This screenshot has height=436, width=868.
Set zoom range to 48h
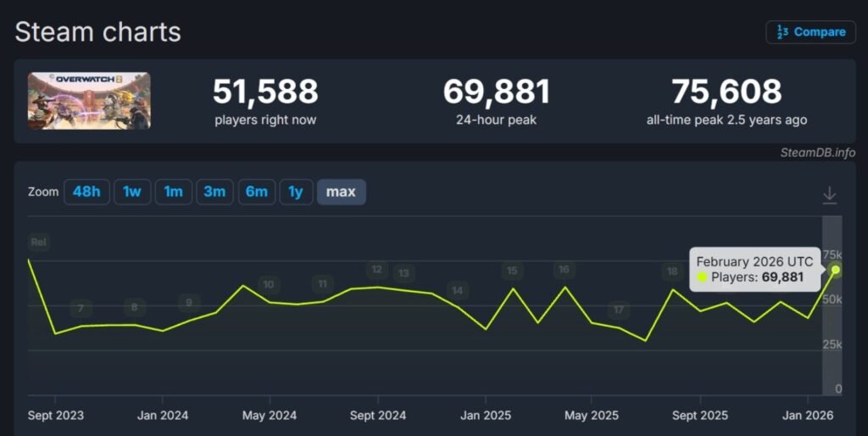86,192
